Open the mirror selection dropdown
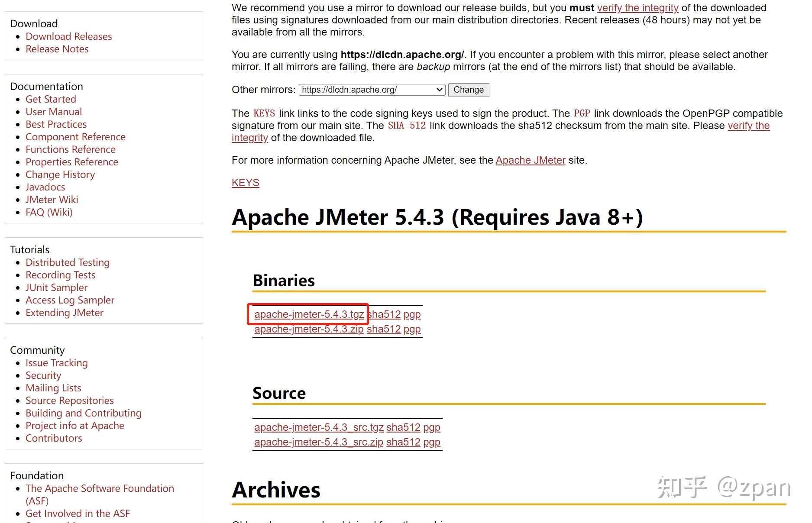812x523 pixels. pyautogui.click(x=372, y=90)
